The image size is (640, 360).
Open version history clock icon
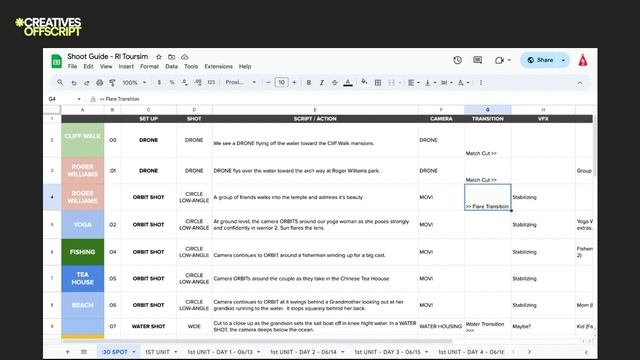click(x=458, y=60)
